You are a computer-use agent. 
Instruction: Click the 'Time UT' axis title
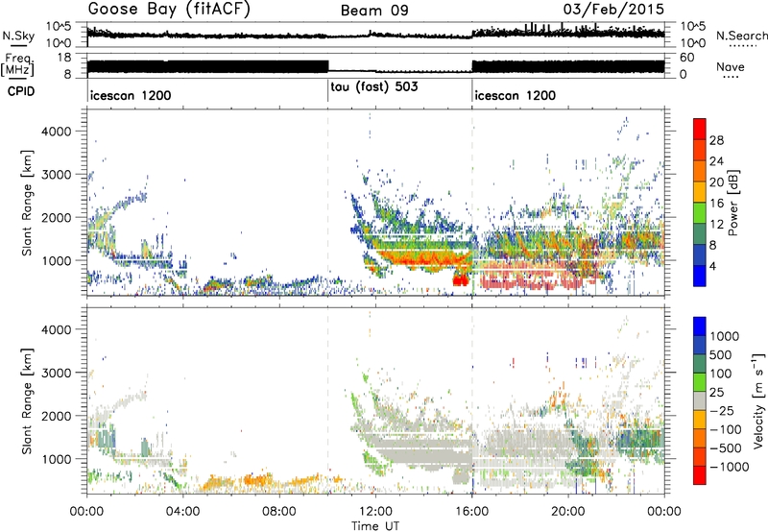click(x=375, y=526)
